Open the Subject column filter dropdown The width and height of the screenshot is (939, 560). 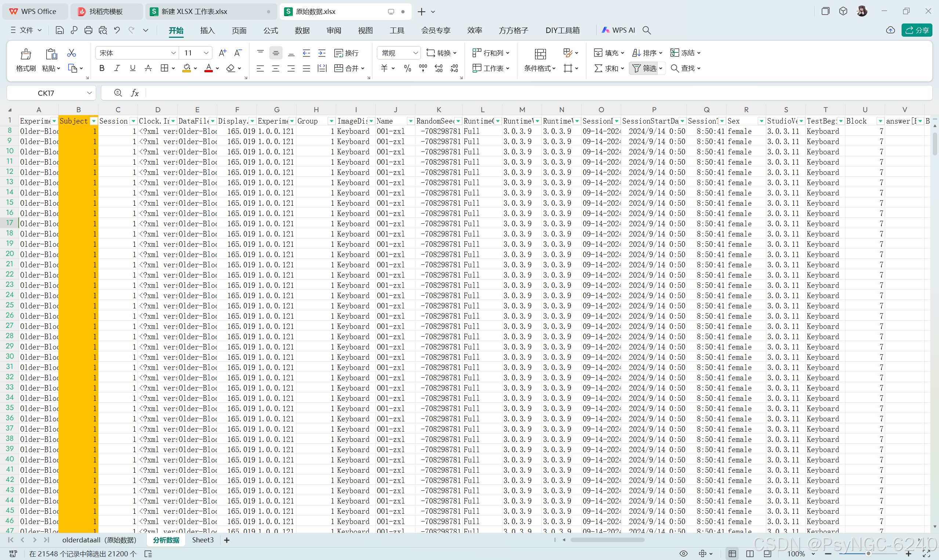(93, 121)
